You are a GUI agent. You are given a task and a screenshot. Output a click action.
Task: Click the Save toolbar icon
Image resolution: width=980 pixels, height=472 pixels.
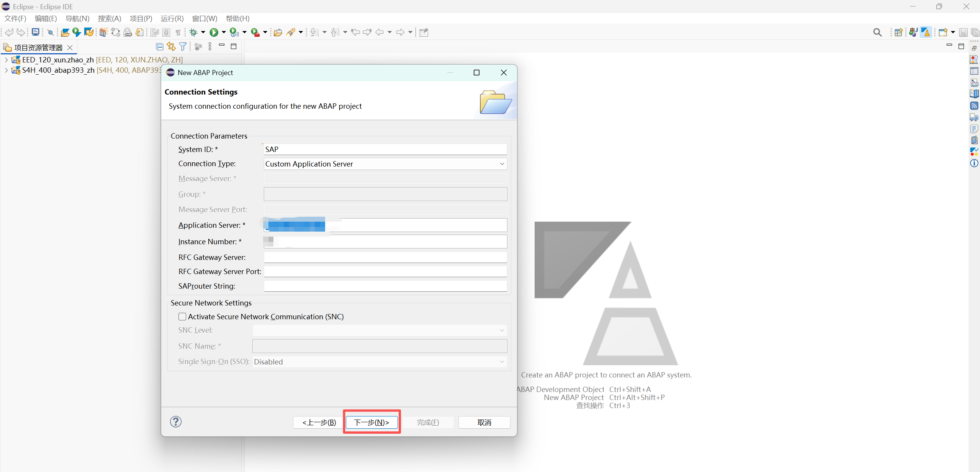(x=962, y=32)
